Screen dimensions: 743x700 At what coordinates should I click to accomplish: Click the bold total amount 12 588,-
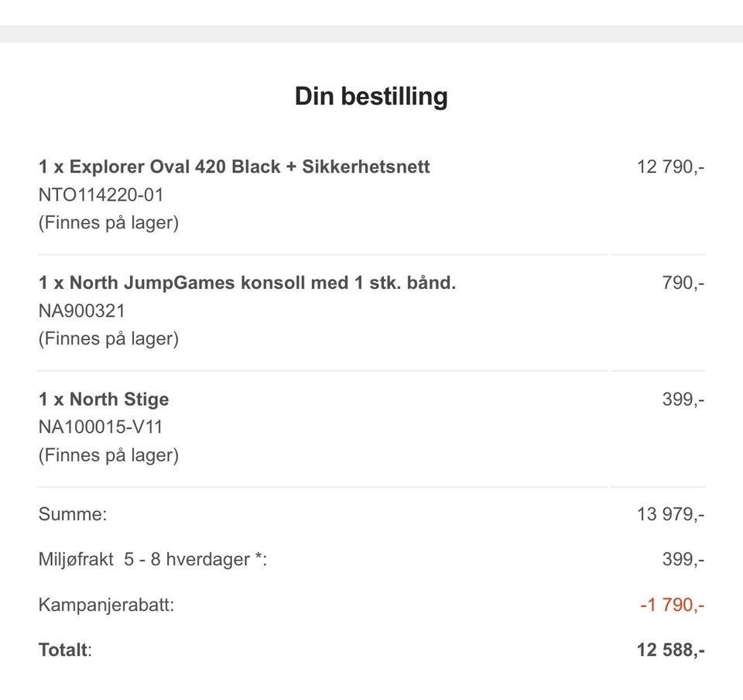(x=670, y=650)
